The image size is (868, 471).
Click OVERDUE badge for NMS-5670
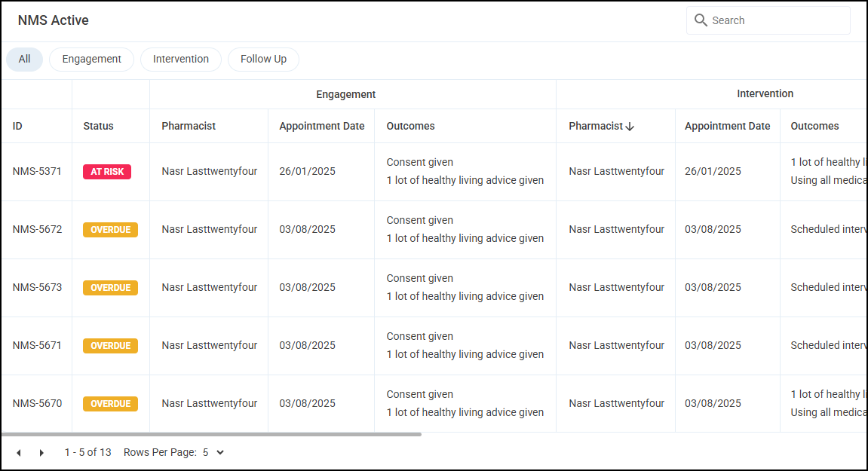tap(110, 404)
